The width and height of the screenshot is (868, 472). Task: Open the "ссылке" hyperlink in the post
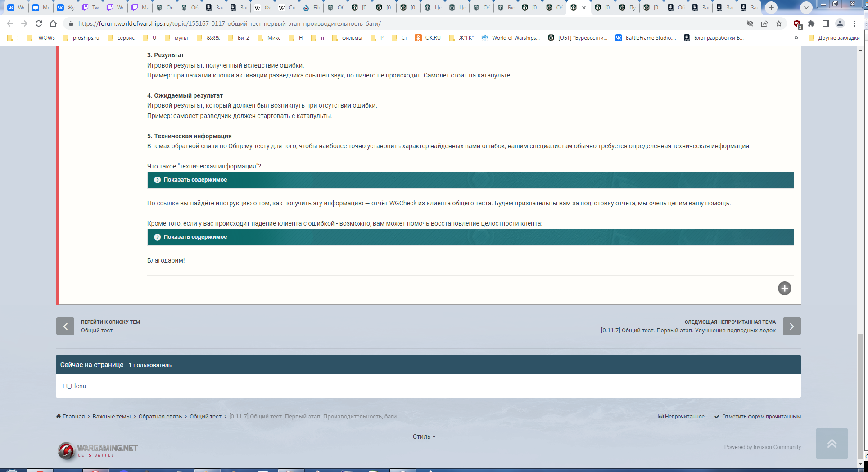coord(167,203)
